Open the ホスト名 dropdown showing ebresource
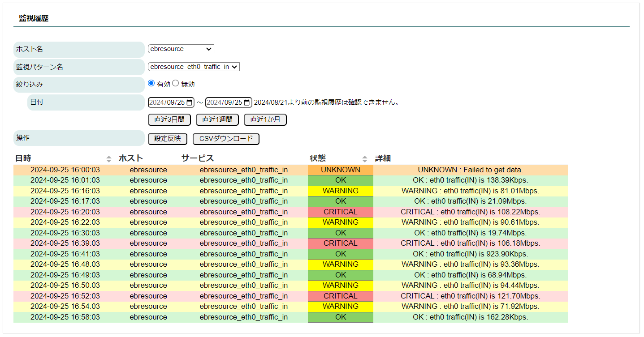Viewport: 644px width, 337px height. click(181, 49)
